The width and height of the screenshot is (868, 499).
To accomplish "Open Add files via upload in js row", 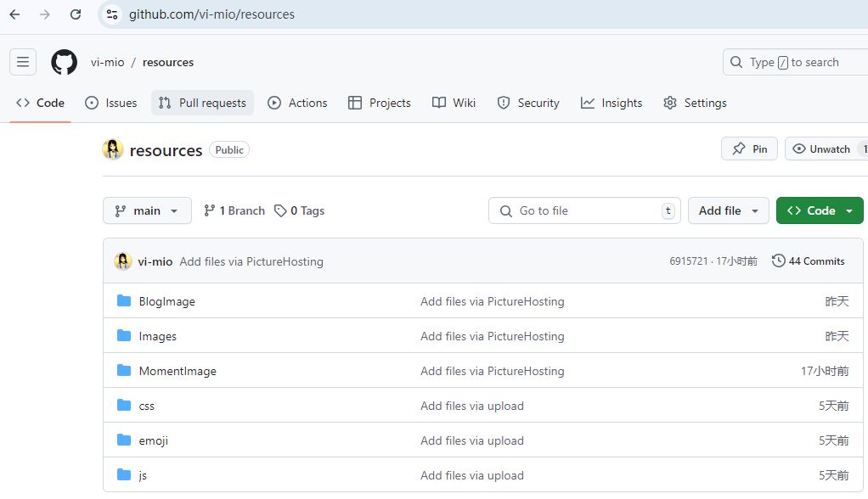I will [471, 476].
